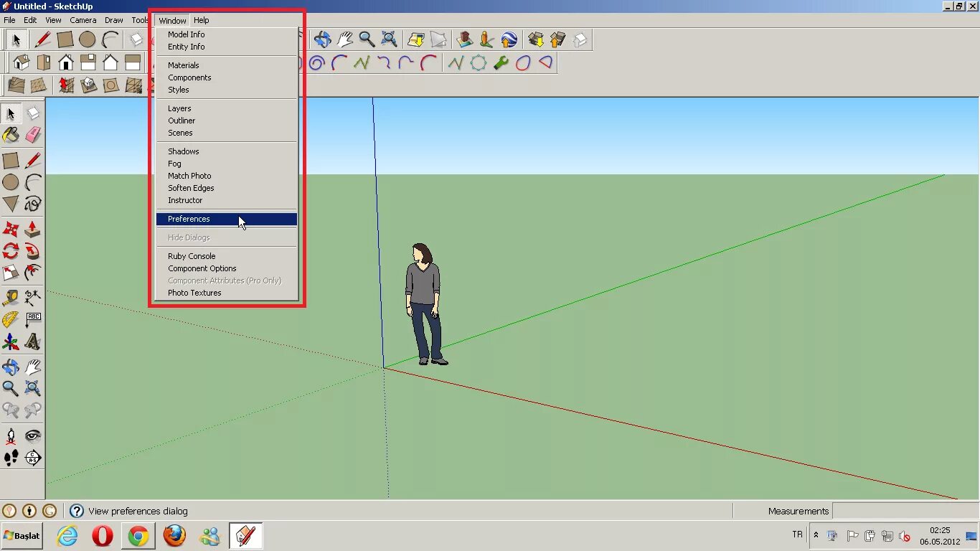Viewport: 980px width, 551px height.
Task: Click Orbit tool in top toolbar
Action: [x=322, y=39]
